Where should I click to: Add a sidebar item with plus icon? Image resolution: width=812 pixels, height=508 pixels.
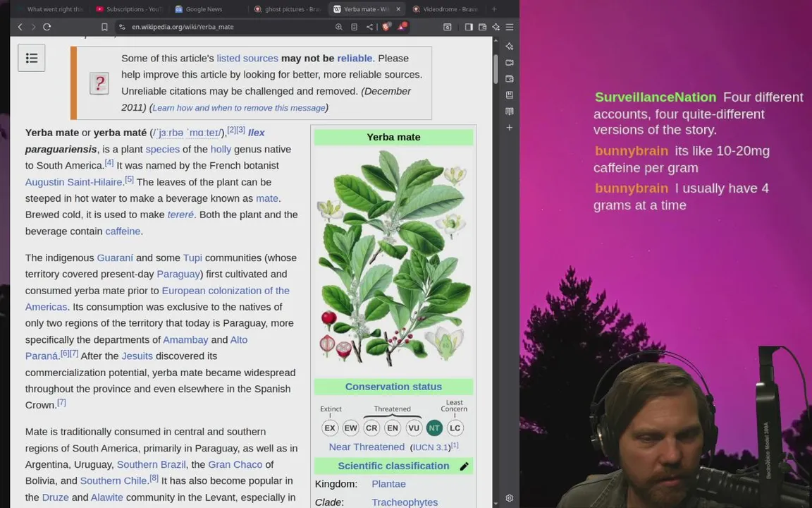pos(510,128)
